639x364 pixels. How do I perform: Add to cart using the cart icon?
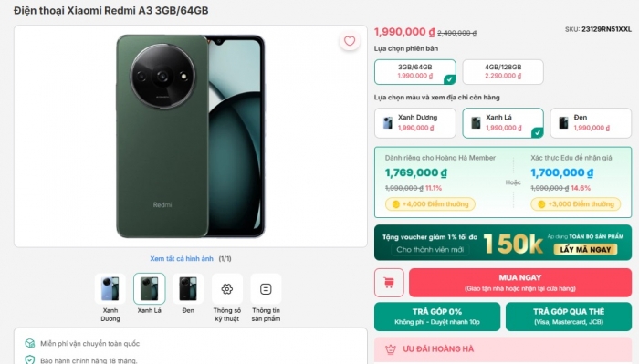coord(389,282)
